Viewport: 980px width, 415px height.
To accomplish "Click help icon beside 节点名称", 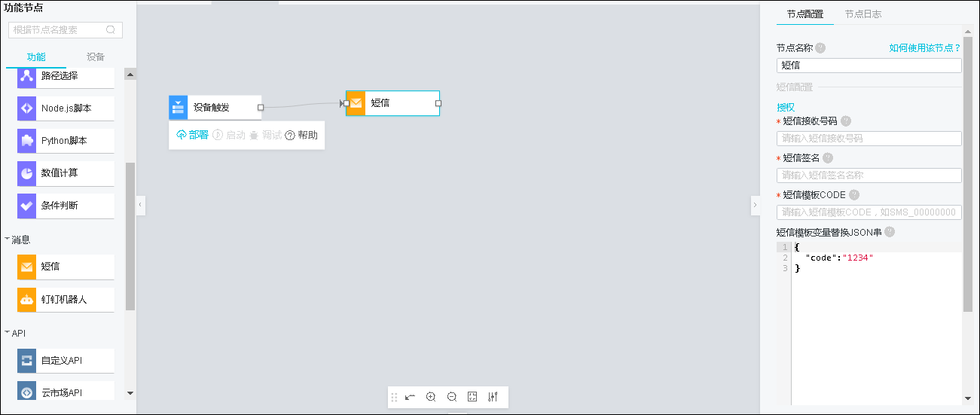I will (820, 47).
